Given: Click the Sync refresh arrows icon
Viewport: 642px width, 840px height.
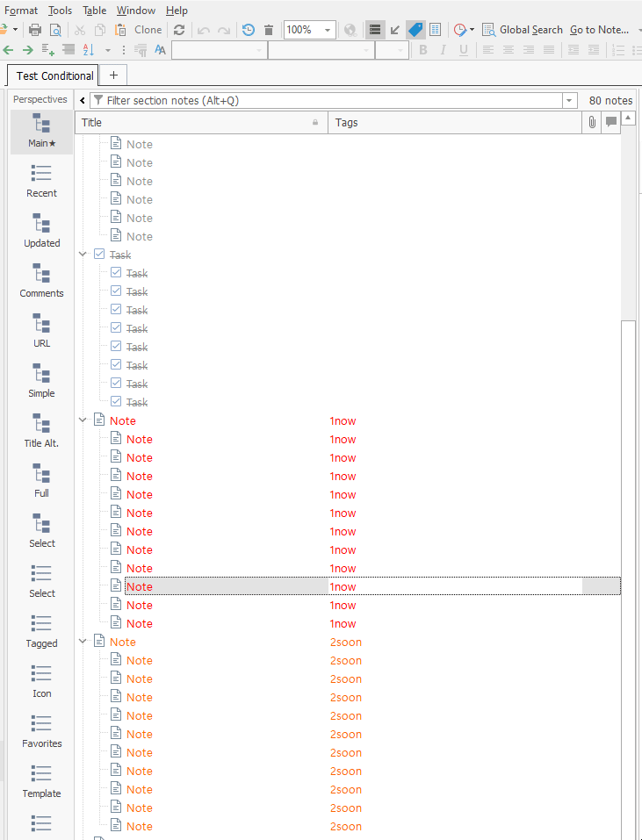Looking at the screenshot, I should pos(179,30).
